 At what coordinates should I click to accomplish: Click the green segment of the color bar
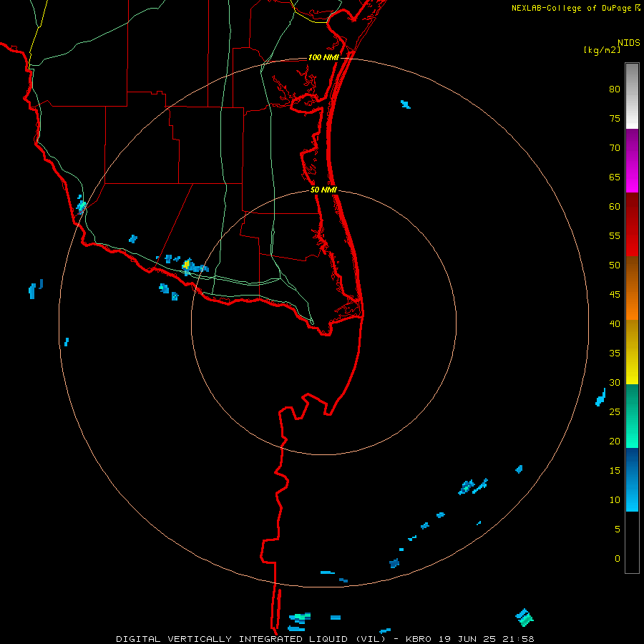(632, 416)
